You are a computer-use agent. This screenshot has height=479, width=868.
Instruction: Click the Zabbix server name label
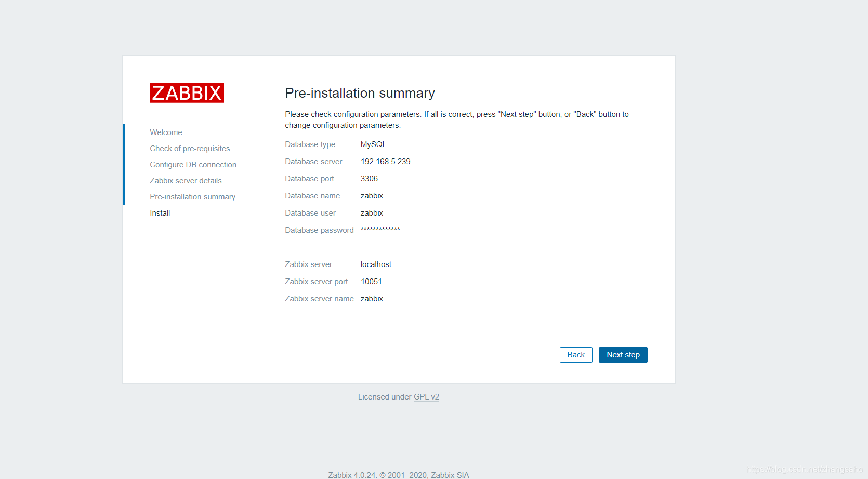pos(319,299)
